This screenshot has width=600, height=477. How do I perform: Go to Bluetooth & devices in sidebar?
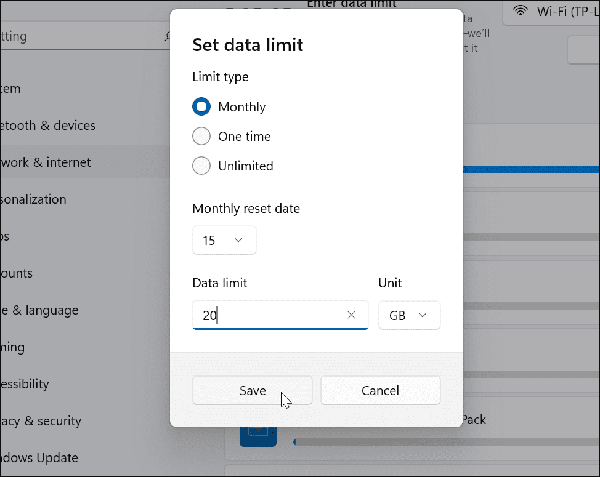click(x=55, y=126)
